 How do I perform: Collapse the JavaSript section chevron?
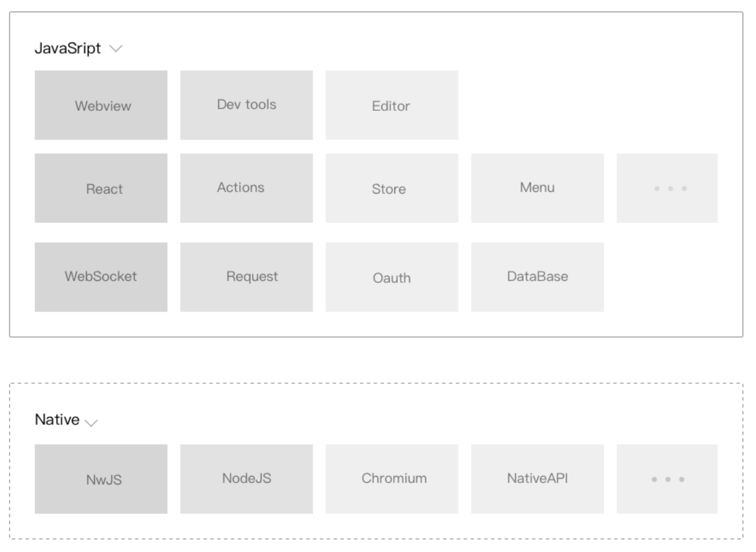point(116,49)
